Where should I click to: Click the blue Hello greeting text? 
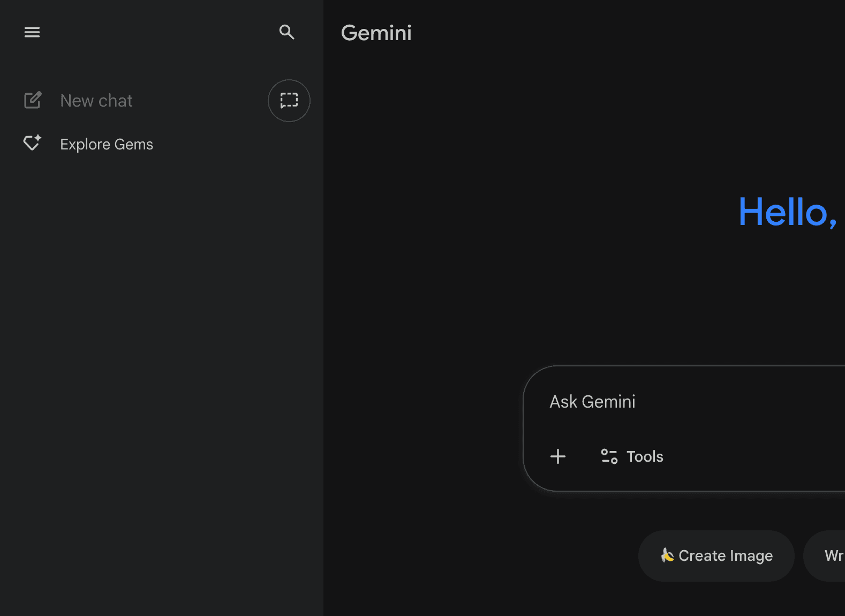coord(787,212)
